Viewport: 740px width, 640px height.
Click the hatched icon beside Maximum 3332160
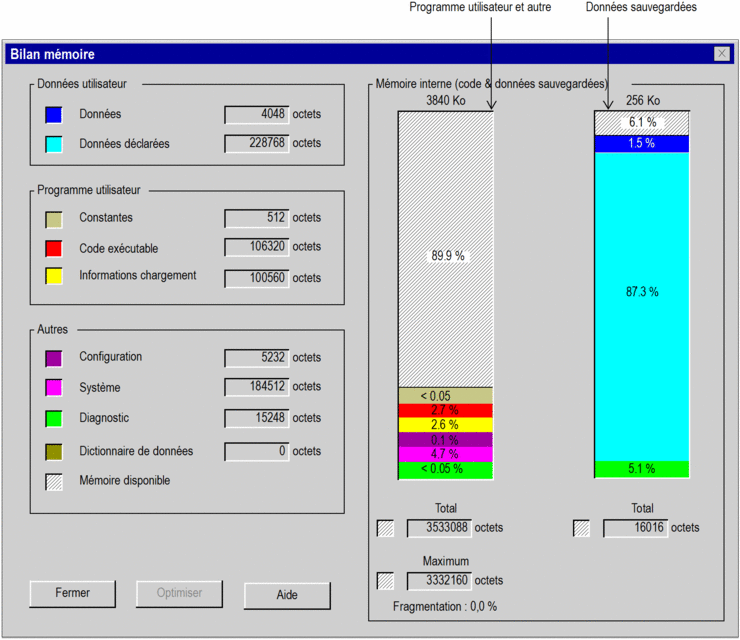coord(386,581)
